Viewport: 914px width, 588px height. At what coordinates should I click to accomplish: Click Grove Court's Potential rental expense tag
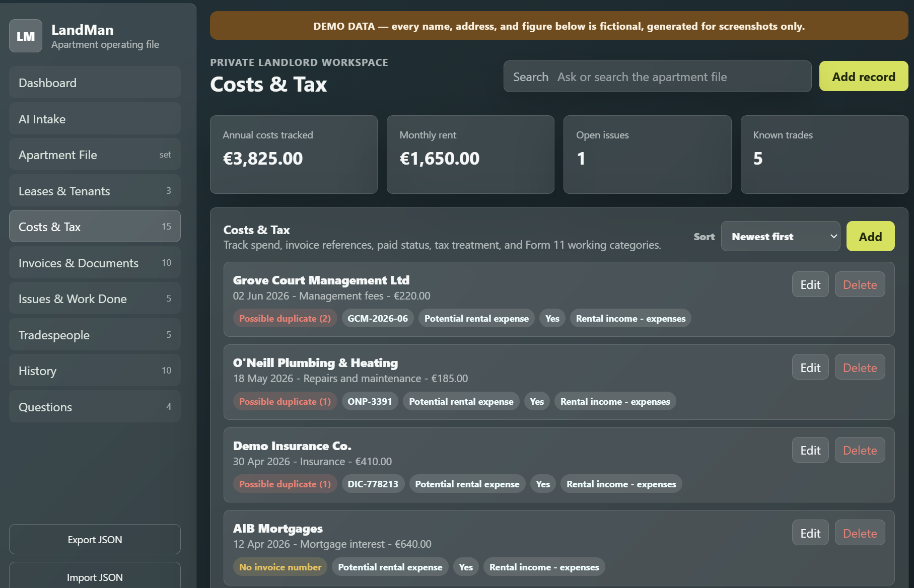pos(476,318)
